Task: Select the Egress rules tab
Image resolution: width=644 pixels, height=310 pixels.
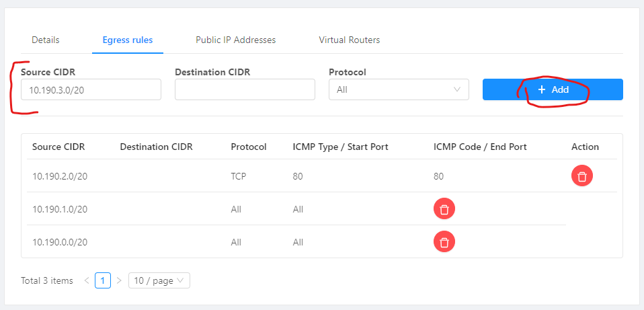Action: (128, 40)
